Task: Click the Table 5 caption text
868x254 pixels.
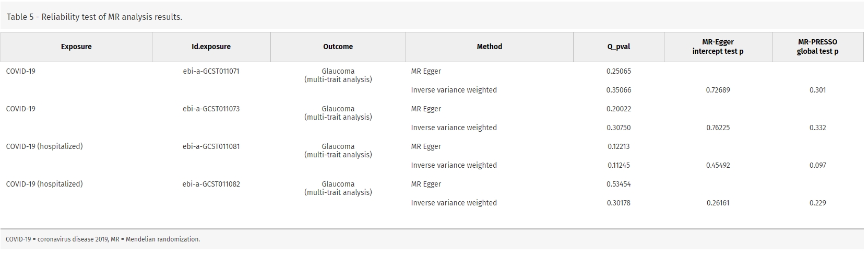Action: (94, 17)
